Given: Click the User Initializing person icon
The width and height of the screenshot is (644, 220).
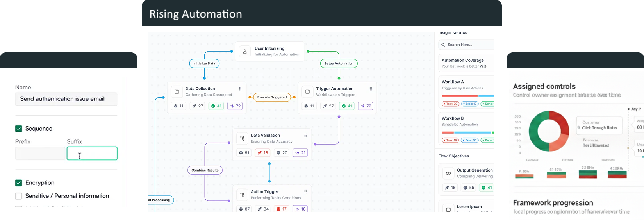Looking at the screenshot, I should tap(245, 52).
